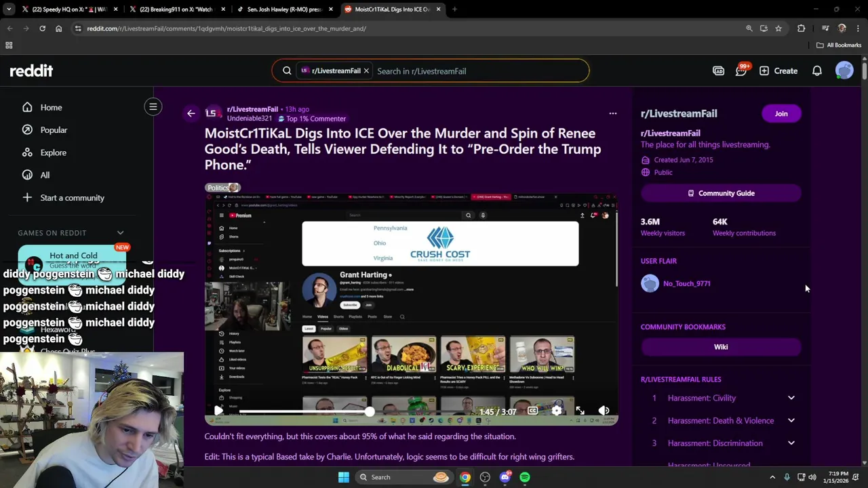Viewport: 868px width, 488px height.
Task: Toggle closed captions on the video
Action: (x=533, y=411)
